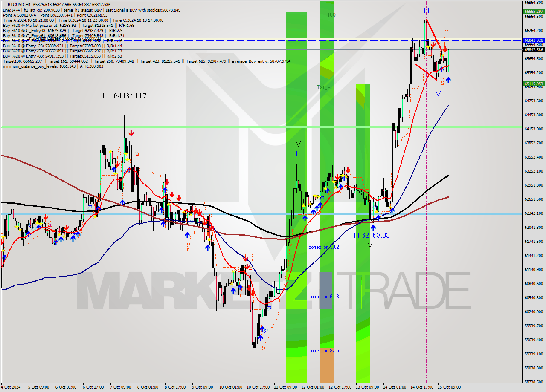Click the '15 Oct 09:00' time label
This screenshot has height=392, width=546.
449,387
